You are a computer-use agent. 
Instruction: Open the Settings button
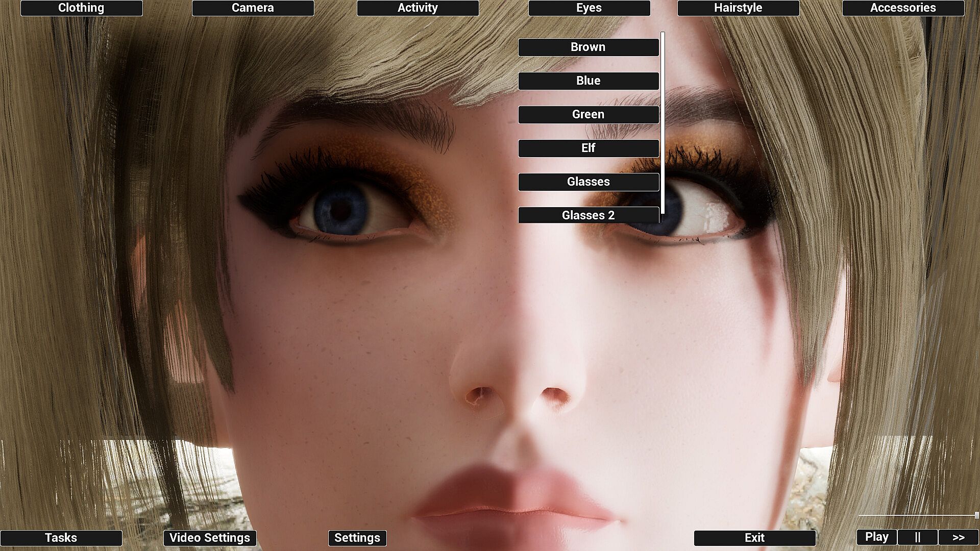point(357,538)
